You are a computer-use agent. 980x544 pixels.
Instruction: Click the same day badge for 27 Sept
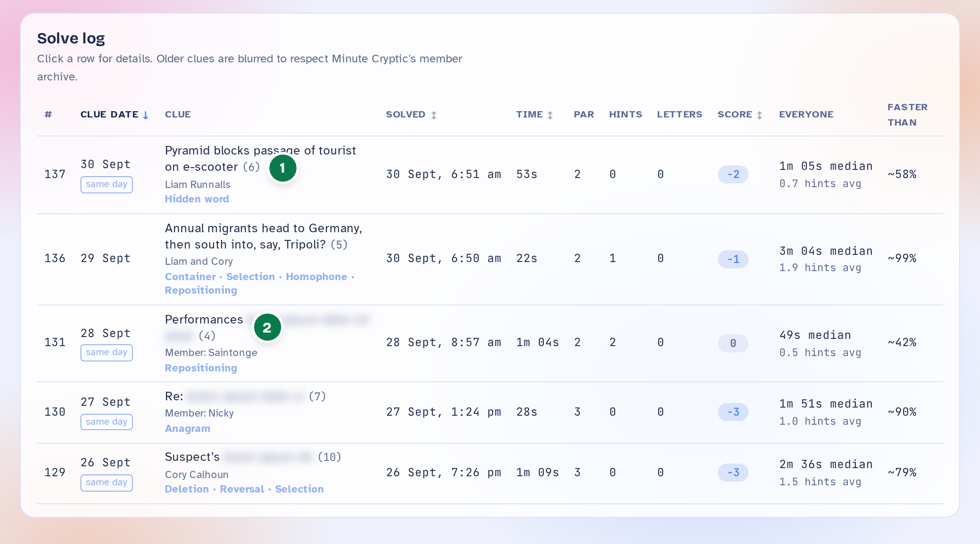[107, 422]
